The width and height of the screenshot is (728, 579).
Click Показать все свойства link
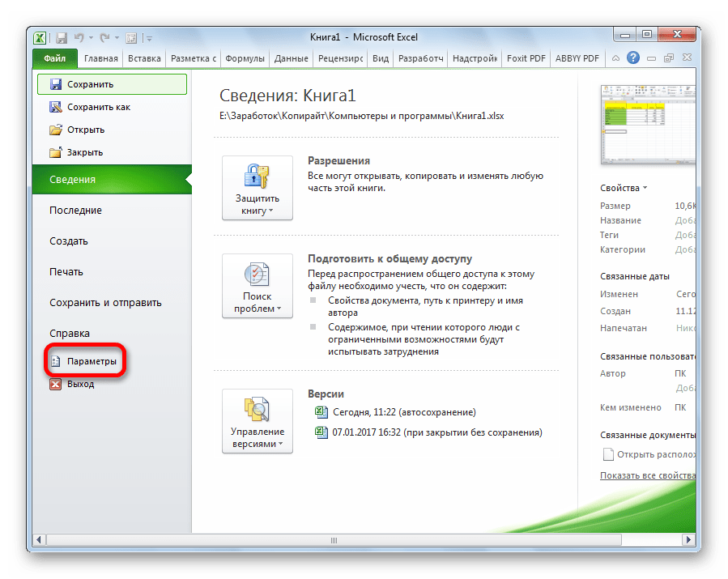point(648,475)
